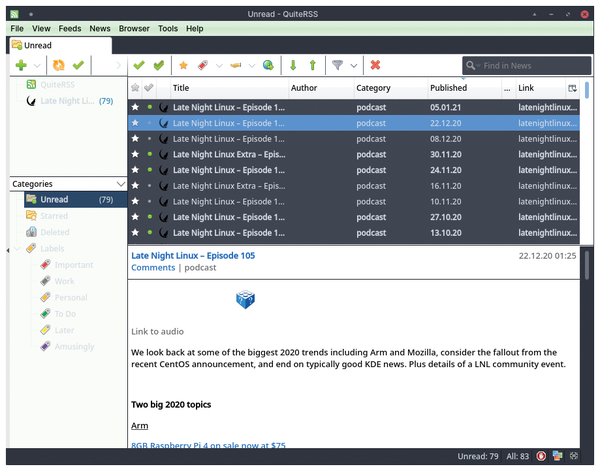Screen dimensions: 600x471
Task: Open the Late Night Linux – Episode 105 link
Action: pyautogui.click(x=193, y=256)
